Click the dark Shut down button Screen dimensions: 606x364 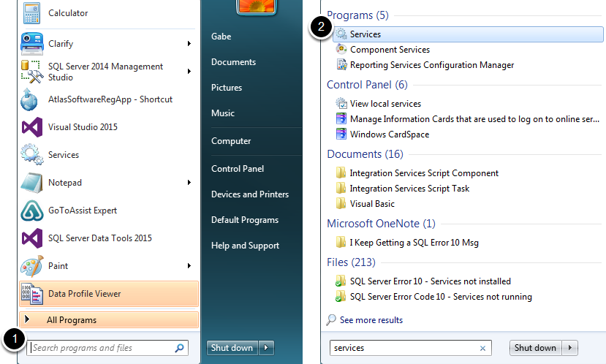coord(232,348)
